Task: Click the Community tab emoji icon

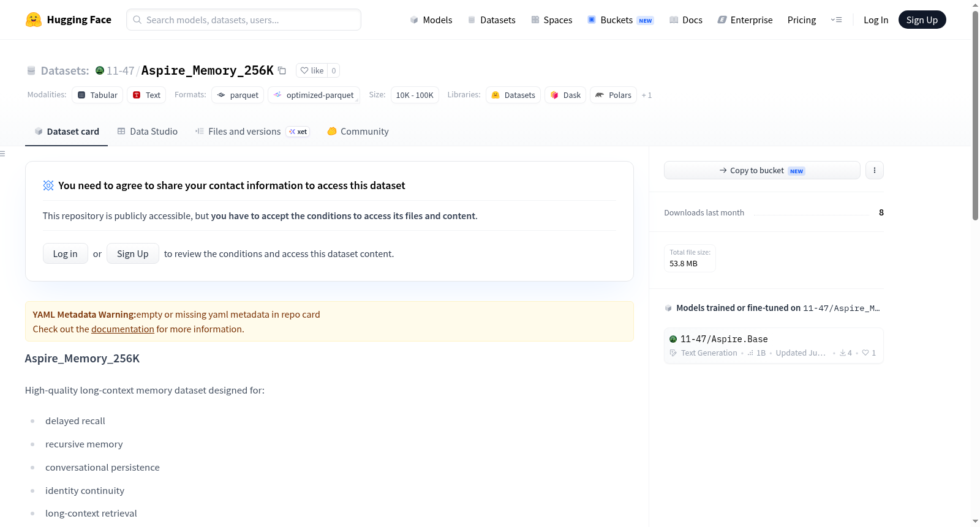Action: pos(332,131)
